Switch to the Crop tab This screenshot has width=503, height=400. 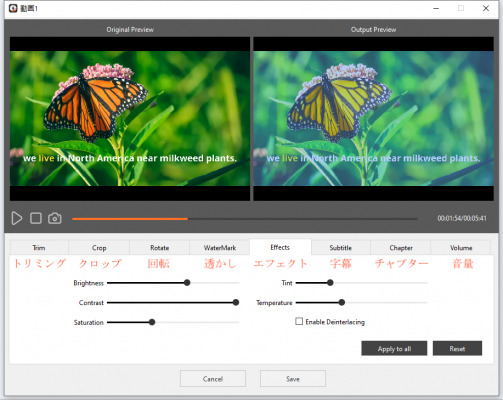[x=99, y=248]
